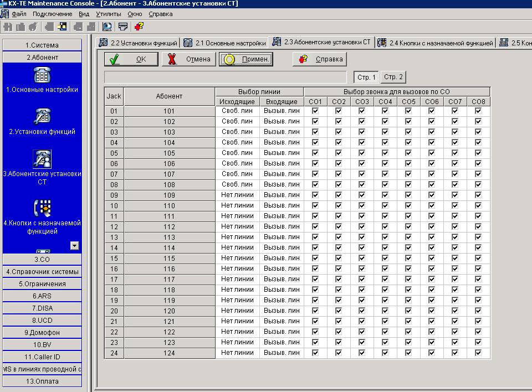Uncheck CO8 ring for extension 108
Viewport: 532px width, 392px height.
(478, 184)
